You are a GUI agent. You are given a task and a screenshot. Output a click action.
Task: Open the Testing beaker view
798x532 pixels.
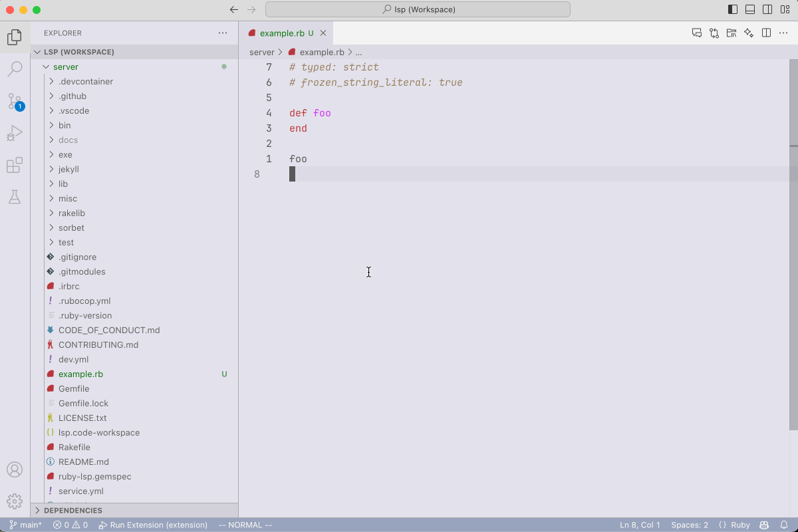tap(15, 197)
